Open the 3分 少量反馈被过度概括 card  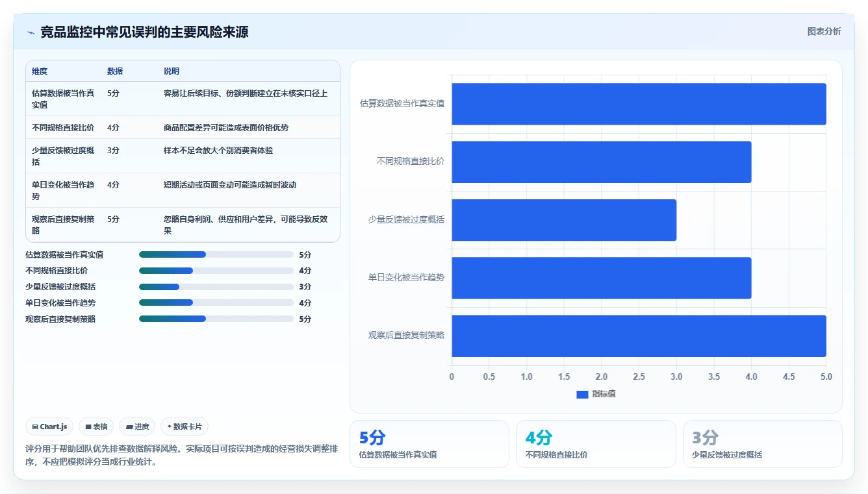tap(763, 444)
